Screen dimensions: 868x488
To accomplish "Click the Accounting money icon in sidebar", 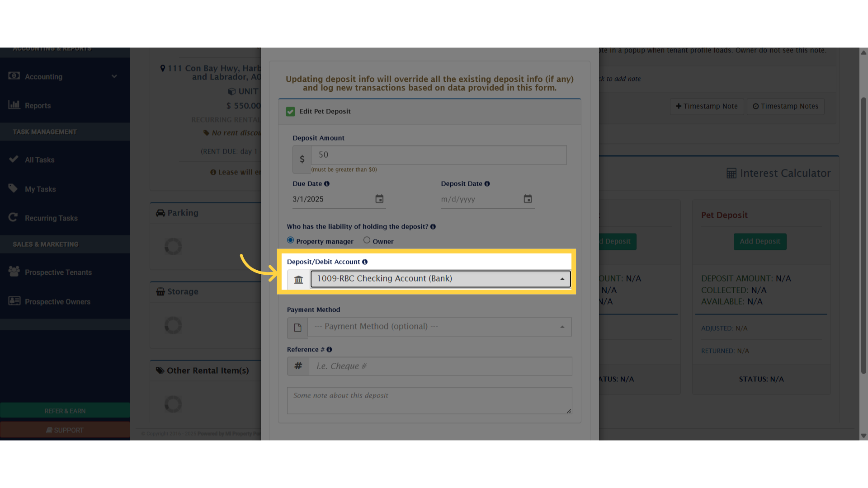I will (x=14, y=75).
